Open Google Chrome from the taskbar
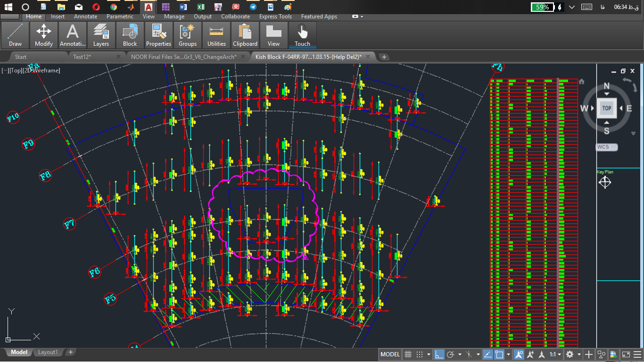Screen dimensions: 644x362 pos(113,7)
